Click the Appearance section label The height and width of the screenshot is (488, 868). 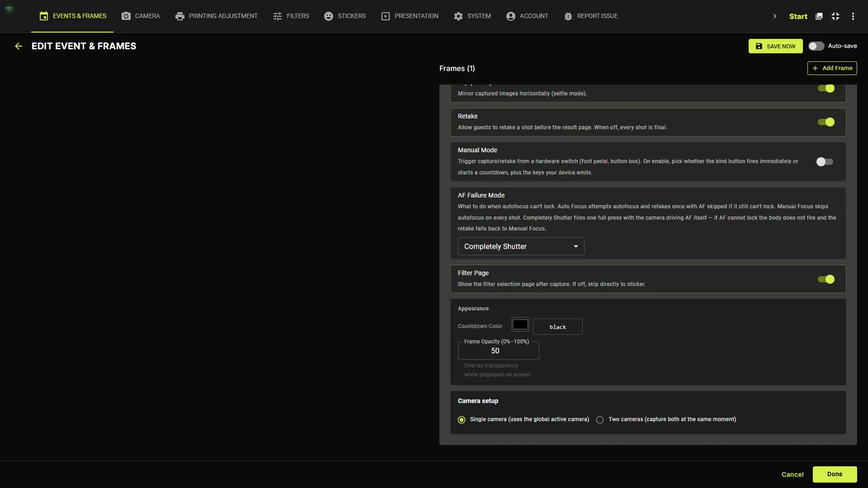473,309
